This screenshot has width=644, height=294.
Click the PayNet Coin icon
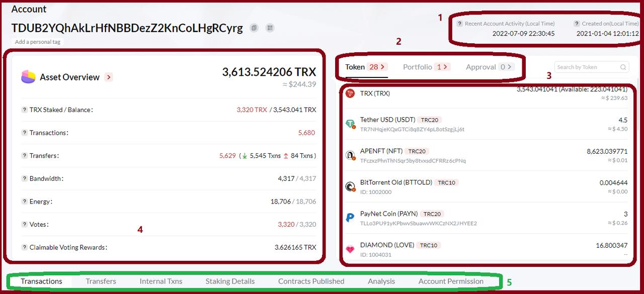(351, 217)
